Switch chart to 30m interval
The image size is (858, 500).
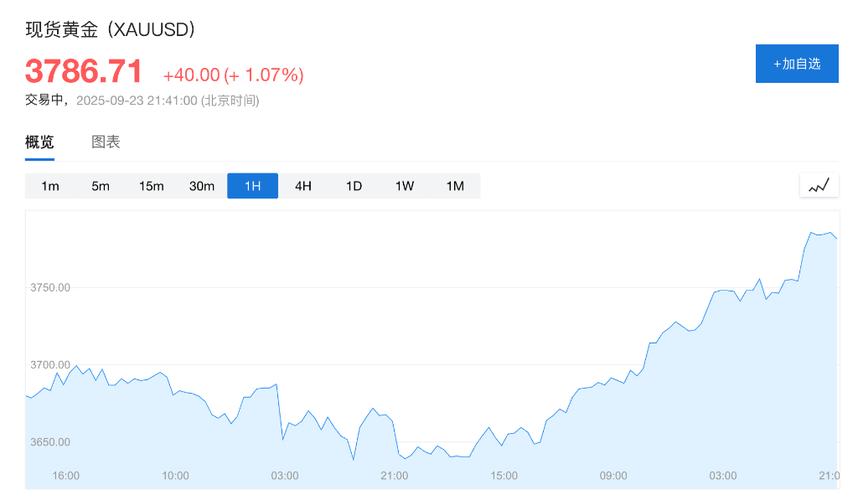[x=202, y=186]
